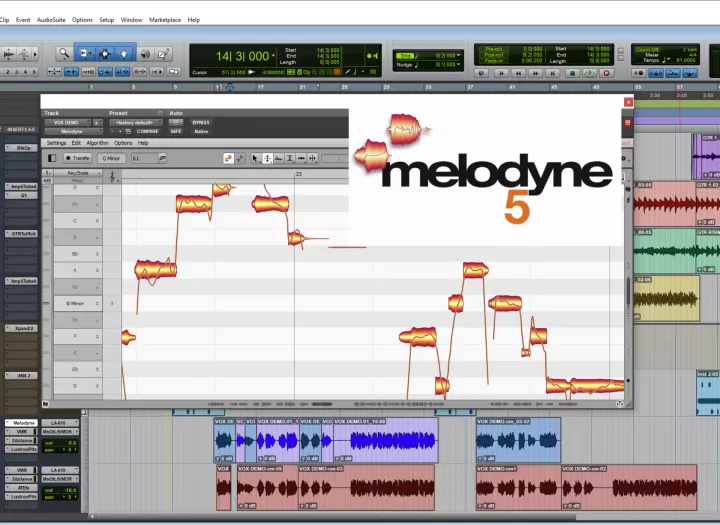
Task: Click the plug-in copy settings icon
Action: (128, 131)
